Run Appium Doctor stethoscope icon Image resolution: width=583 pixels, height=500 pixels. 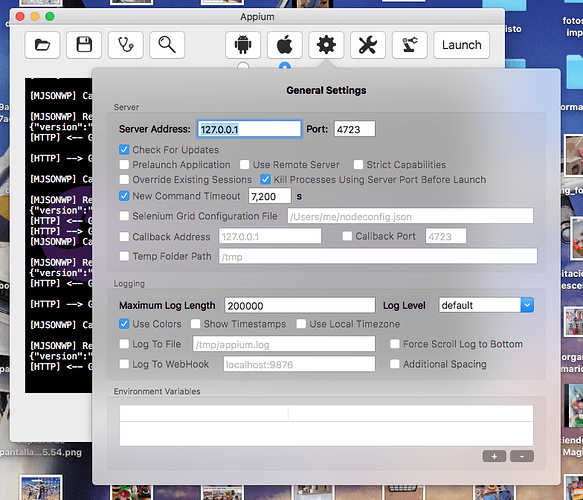point(126,45)
